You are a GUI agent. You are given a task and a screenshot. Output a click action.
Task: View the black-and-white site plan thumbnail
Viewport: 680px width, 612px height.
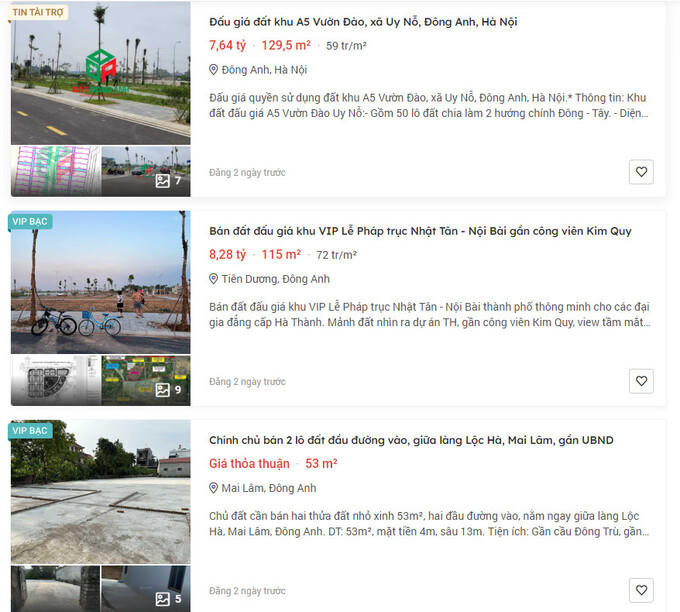(x=56, y=381)
